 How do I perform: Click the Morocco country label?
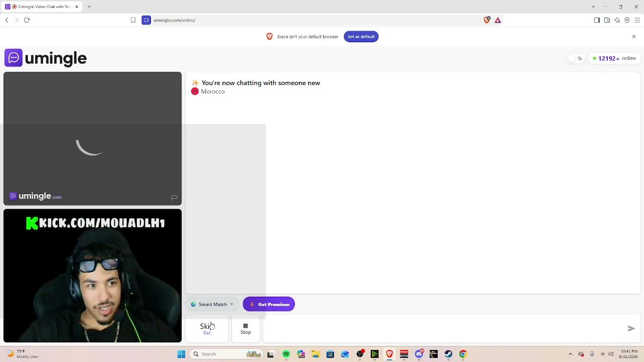[x=213, y=92]
